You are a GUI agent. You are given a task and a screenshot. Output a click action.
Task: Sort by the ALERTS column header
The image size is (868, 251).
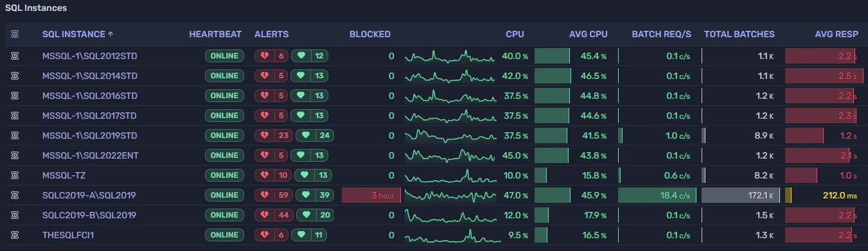coord(271,34)
